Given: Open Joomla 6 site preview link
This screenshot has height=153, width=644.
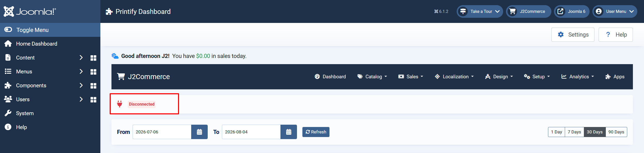Looking at the screenshot, I should [571, 11].
